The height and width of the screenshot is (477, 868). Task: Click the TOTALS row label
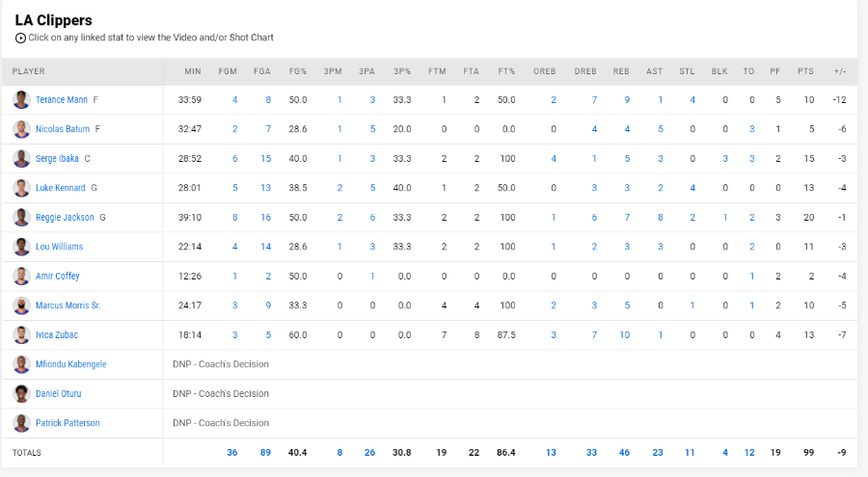[x=27, y=453]
